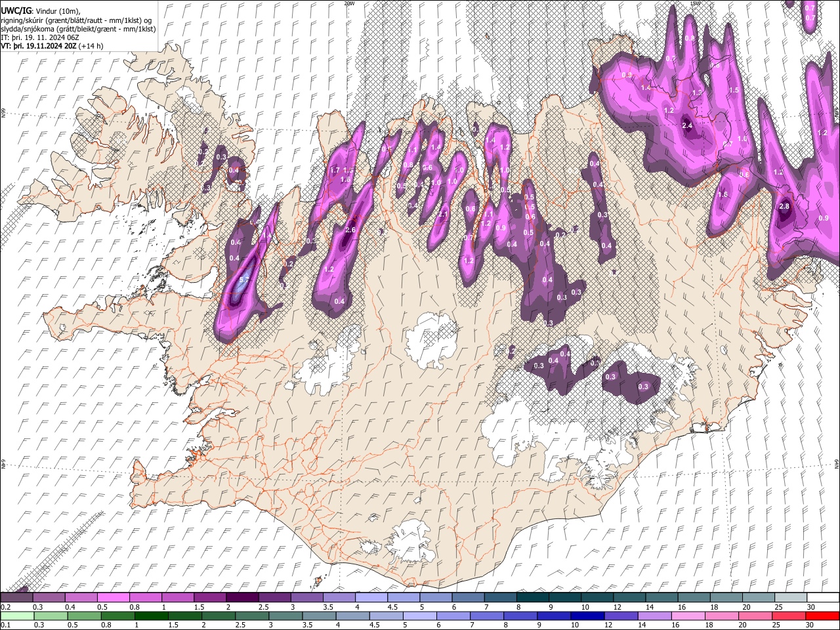Screen dimensions: 840x630
Task: Click the '64N' latitude label on right edge
Action: 837,463
